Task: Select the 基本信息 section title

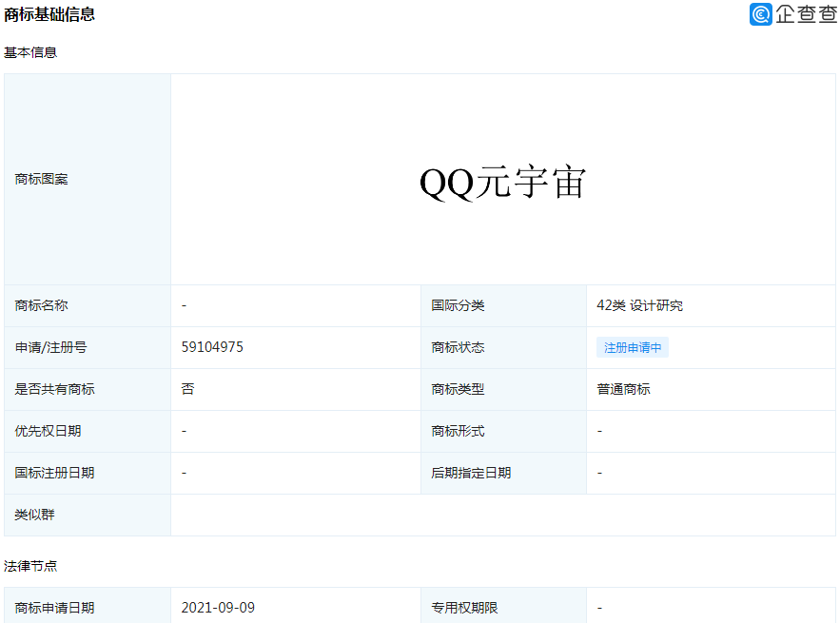Action: (x=31, y=52)
